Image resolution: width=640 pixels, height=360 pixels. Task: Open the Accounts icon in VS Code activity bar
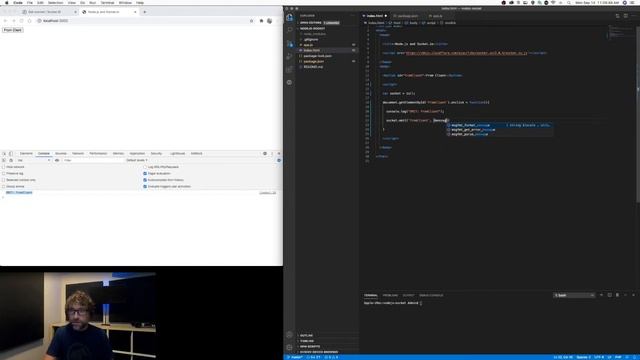pos(289,335)
